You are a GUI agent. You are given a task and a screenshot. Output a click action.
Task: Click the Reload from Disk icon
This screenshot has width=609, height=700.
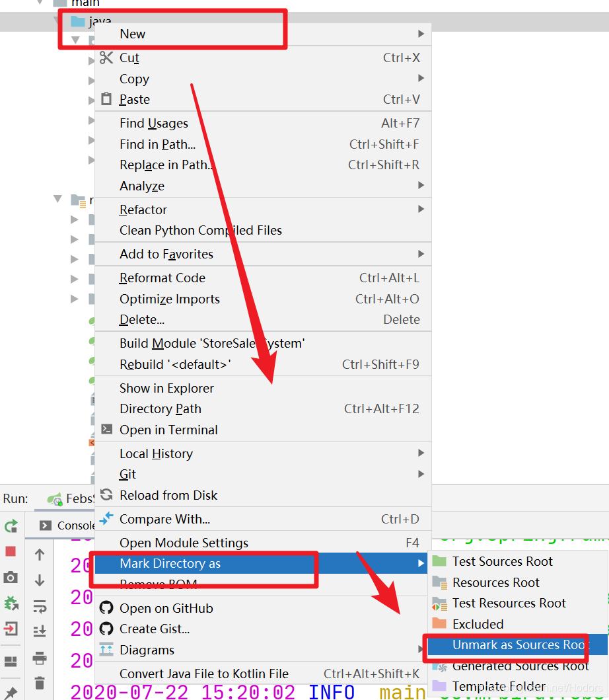point(106,494)
